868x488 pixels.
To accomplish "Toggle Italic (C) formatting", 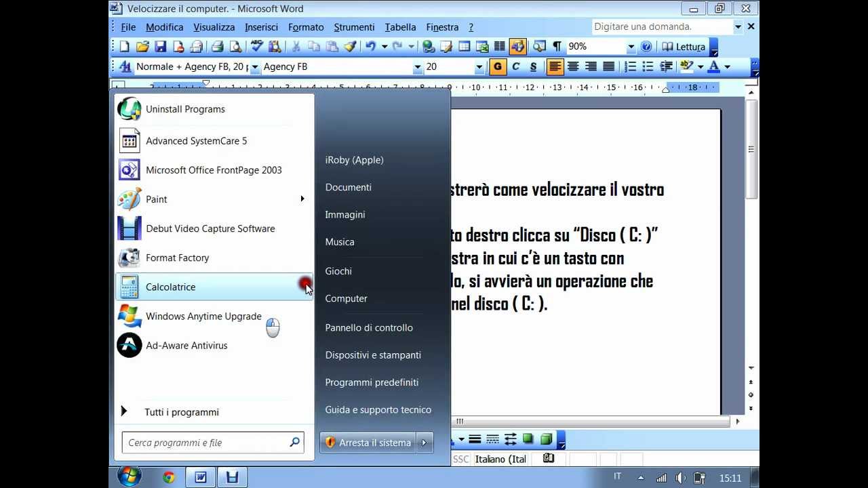I will pyautogui.click(x=516, y=66).
